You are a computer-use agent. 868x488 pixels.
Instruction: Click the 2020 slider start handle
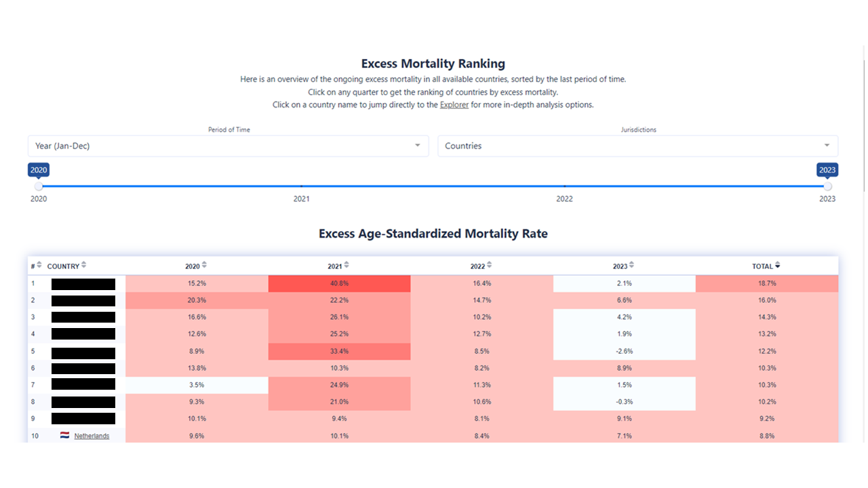[x=39, y=186]
